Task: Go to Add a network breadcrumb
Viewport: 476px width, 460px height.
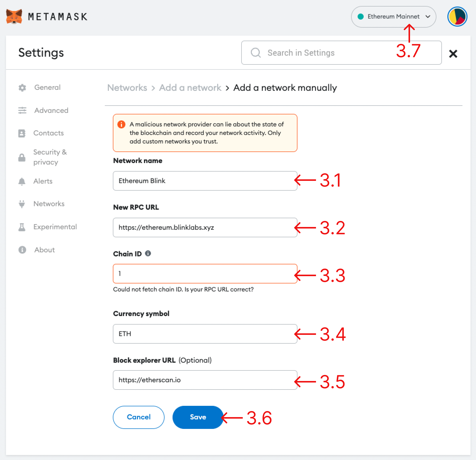Action: pyautogui.click(x=190, y=88)
